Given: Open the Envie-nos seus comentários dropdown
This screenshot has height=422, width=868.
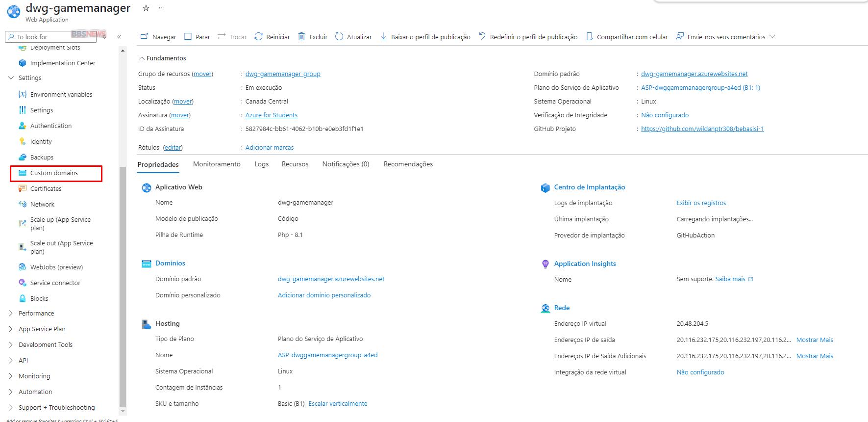Looking at the screenshot, I should click(772, 37).
